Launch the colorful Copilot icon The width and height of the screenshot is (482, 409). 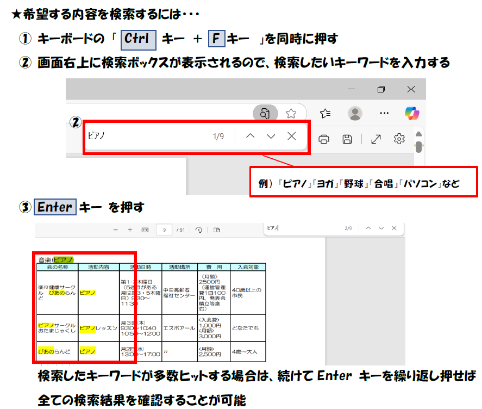coord(412,113)
